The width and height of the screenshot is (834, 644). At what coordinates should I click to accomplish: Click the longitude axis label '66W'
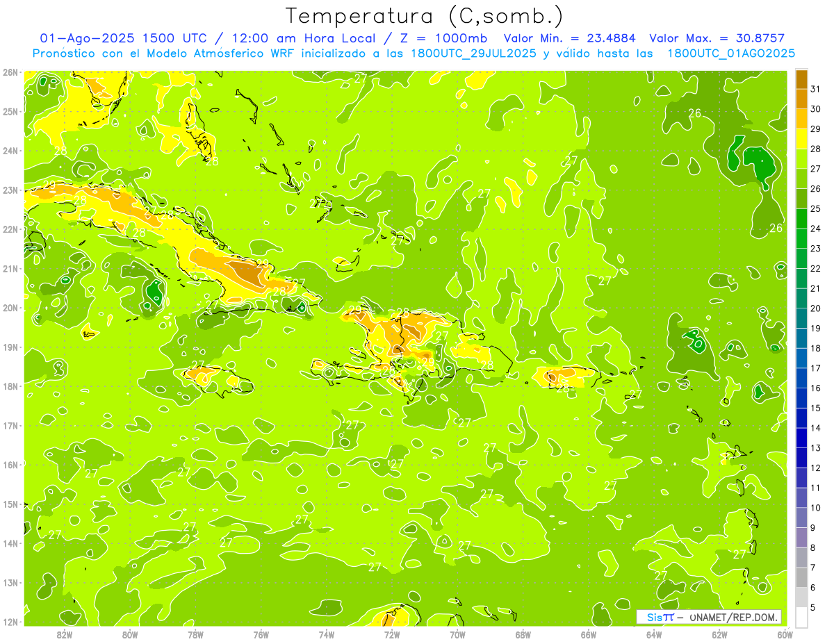coord(589,634)
